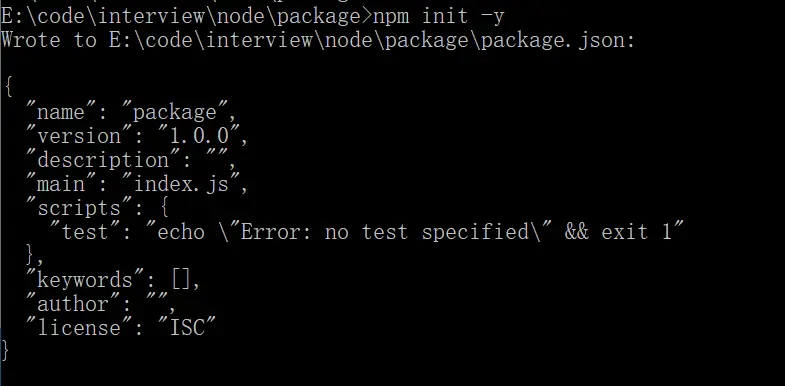Viewport: 785px width, 386px height.
Task: Click the "version" key
Action: pyautogui.click(x=79, y=136)
